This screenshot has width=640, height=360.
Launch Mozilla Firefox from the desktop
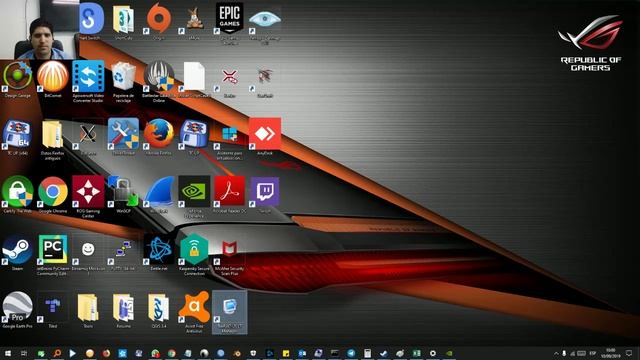click(x=159, y=134)
